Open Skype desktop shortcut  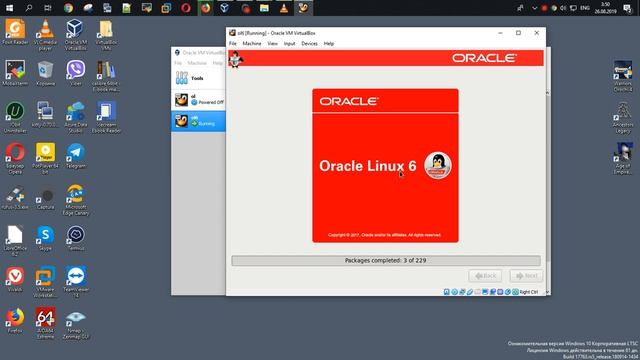click(45, 238)
